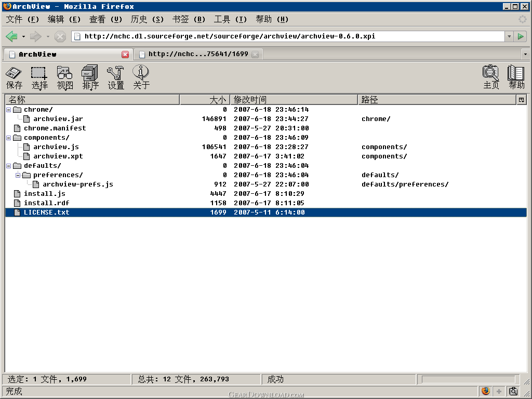Viewport: 532px width, 399px height.
Task: Open the 文件 (F) menu
Action: pyautogui.click(x=22, y=19)
